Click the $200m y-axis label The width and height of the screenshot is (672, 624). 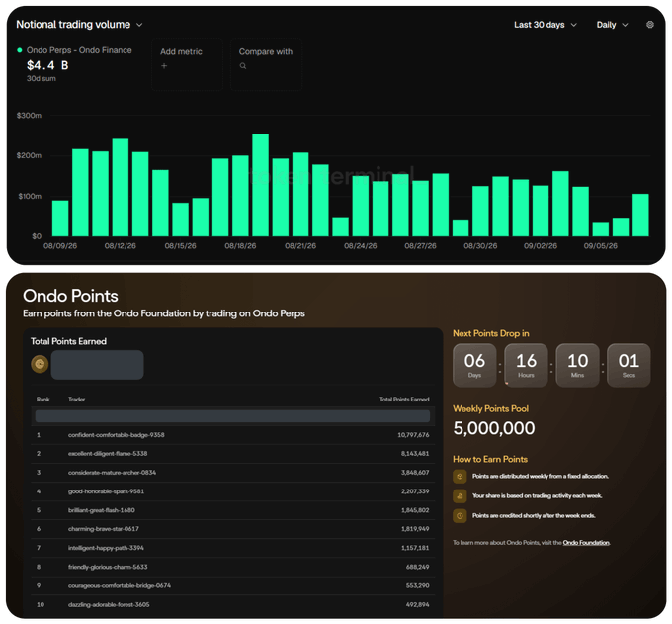(29, 155)
